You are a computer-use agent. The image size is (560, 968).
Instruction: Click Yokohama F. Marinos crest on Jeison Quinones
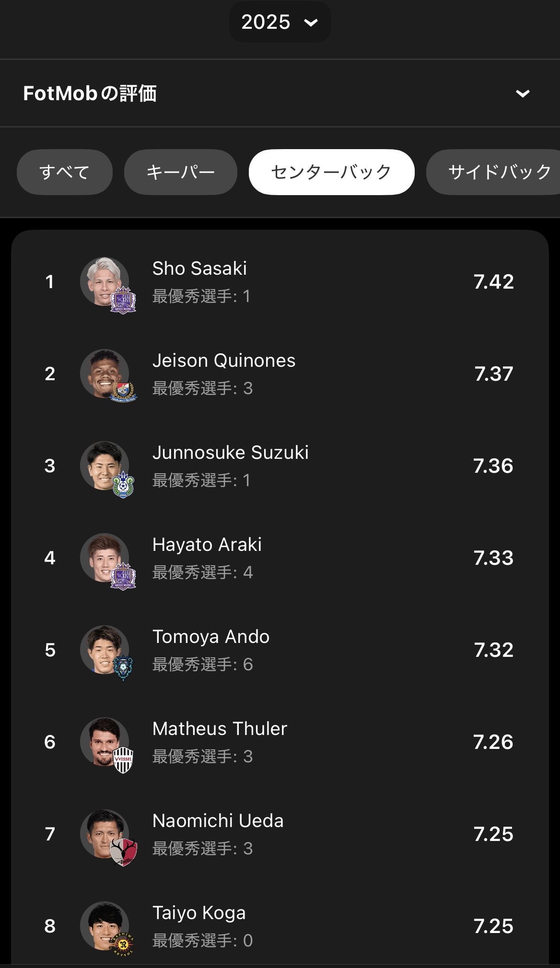coord(123,392)
